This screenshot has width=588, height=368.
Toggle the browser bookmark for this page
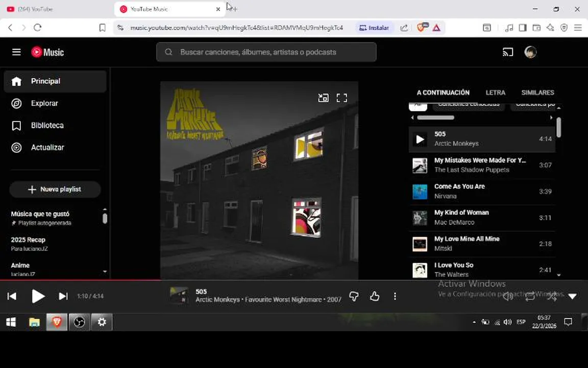[x=103, y=28]
